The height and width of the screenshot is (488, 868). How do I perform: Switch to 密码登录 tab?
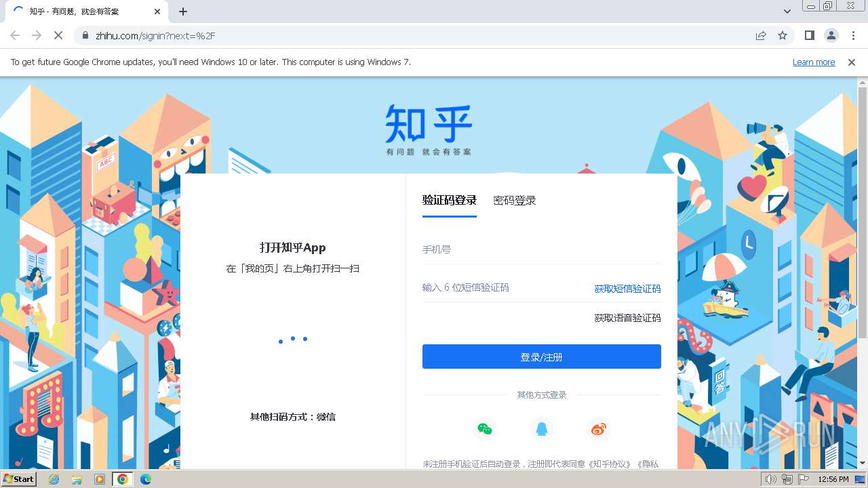(x=515, y=200)
